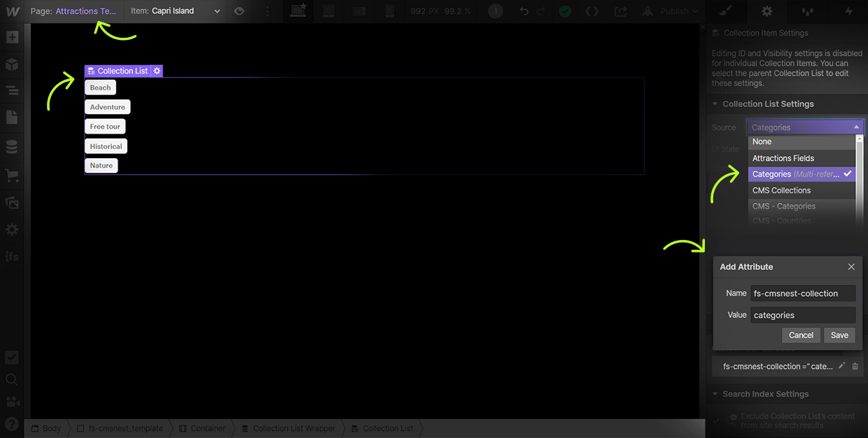Screen dimensions: 868x438
Task: Click the Attractions Template page name link
Action: point(86,11)
